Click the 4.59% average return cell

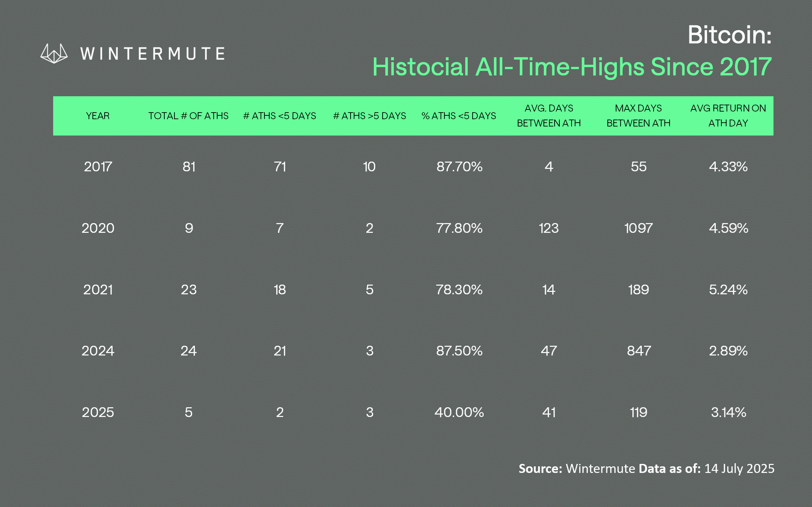[728, 228]
